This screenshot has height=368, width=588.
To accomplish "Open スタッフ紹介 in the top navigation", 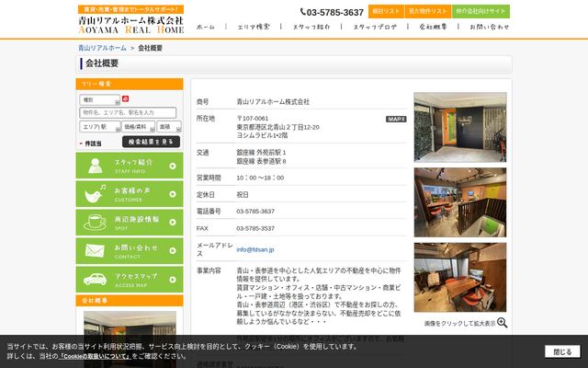I will [311, 27].
